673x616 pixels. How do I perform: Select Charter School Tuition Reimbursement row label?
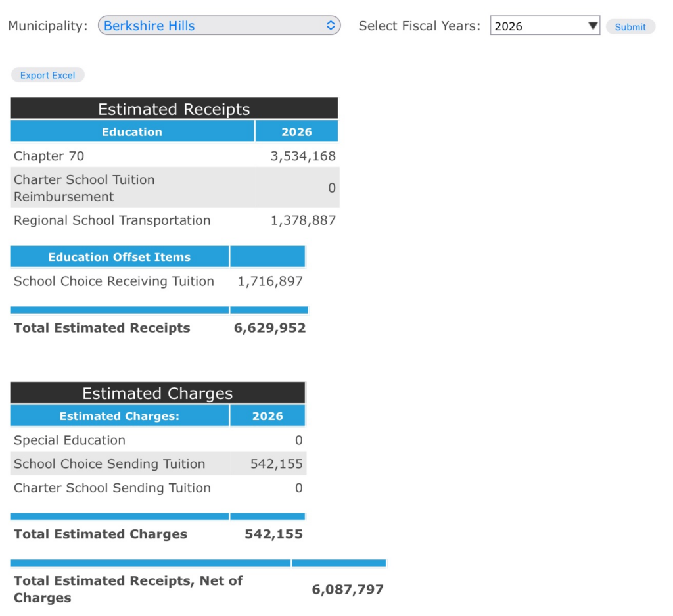(84, 188)
